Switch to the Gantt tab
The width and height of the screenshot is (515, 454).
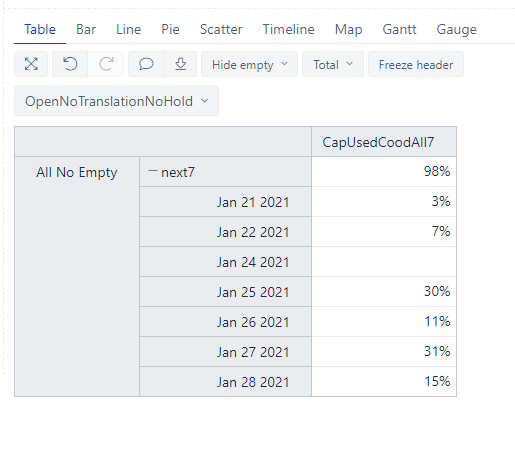(x=399, y=29)
